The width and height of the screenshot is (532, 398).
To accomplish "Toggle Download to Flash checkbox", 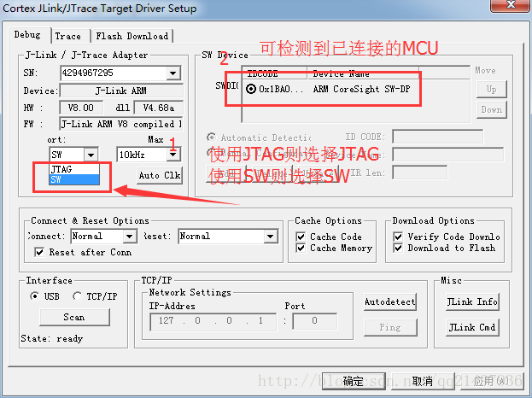I will [x=398, y=248].
